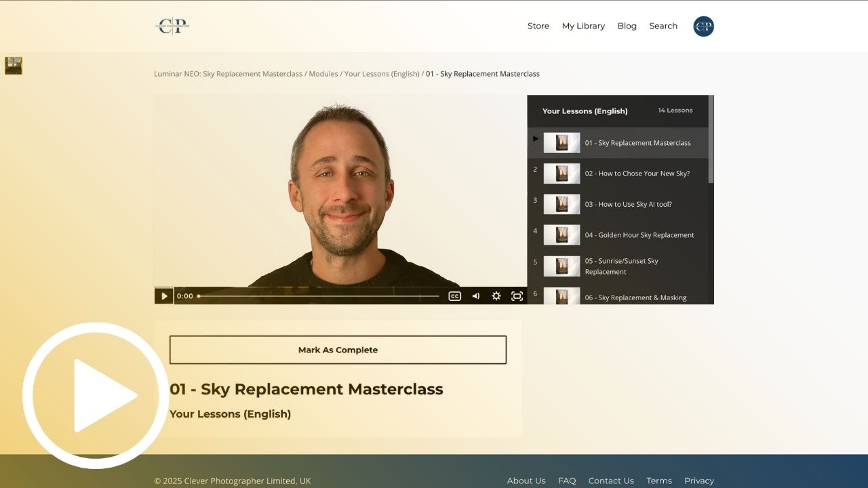Click thumbnail for lesson 05
The image size is (868, 488).
coord(561,266)
